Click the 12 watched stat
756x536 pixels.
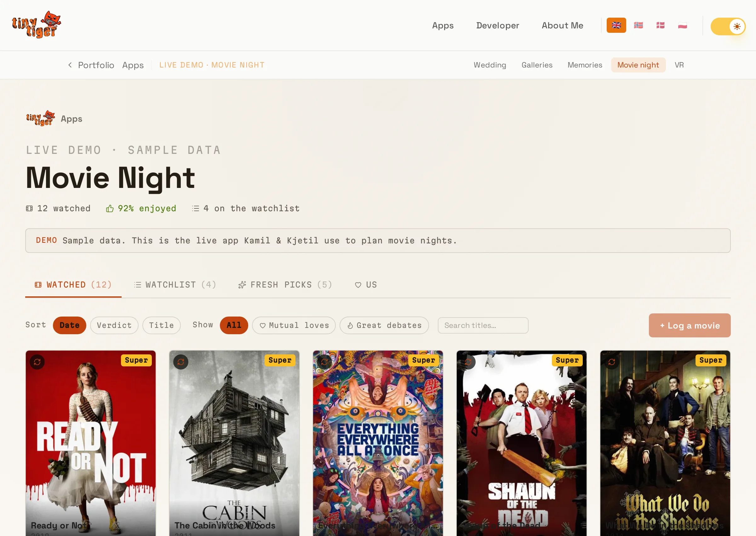coord(58,208)
